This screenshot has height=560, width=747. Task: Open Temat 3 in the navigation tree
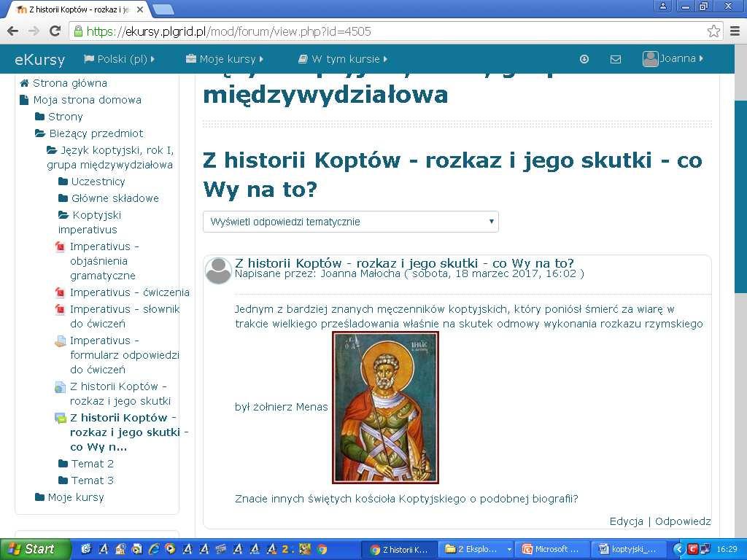pos(93,481)
